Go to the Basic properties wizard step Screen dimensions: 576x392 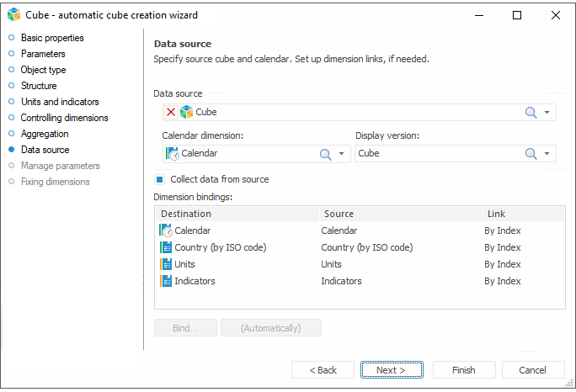[x=51, y=38]
